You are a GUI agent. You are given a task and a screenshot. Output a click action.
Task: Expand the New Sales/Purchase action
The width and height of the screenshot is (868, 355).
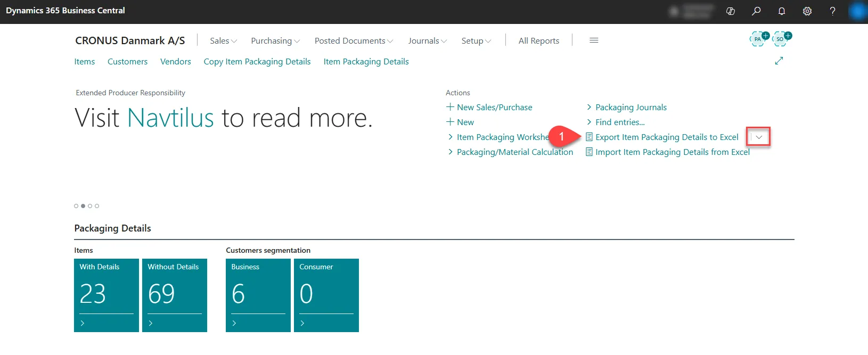(x=489, y=108)
